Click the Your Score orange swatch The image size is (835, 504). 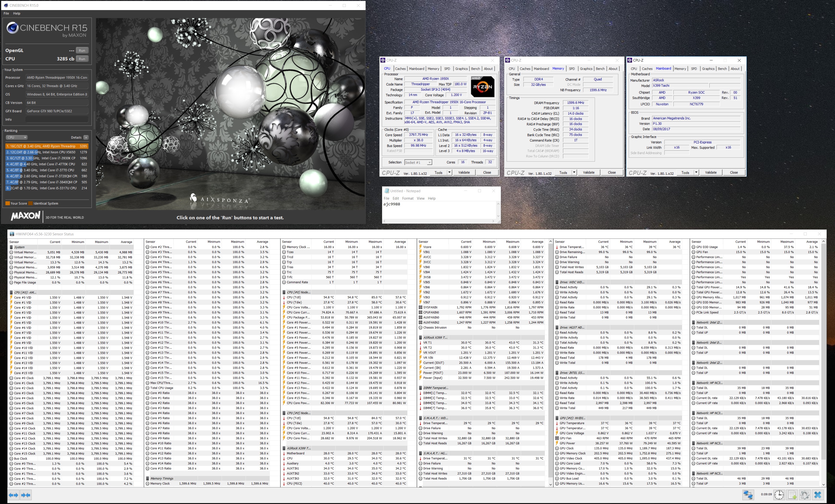(7, 203)
